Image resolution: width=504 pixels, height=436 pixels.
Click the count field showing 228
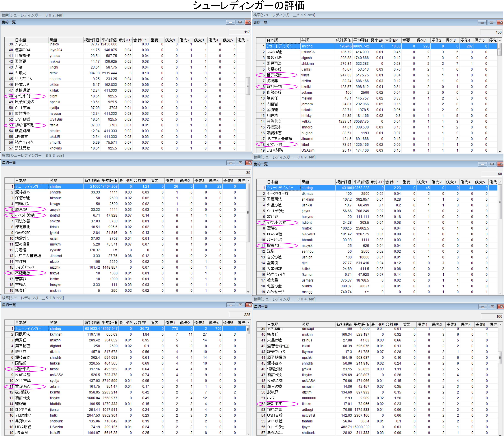pos(240,315)
